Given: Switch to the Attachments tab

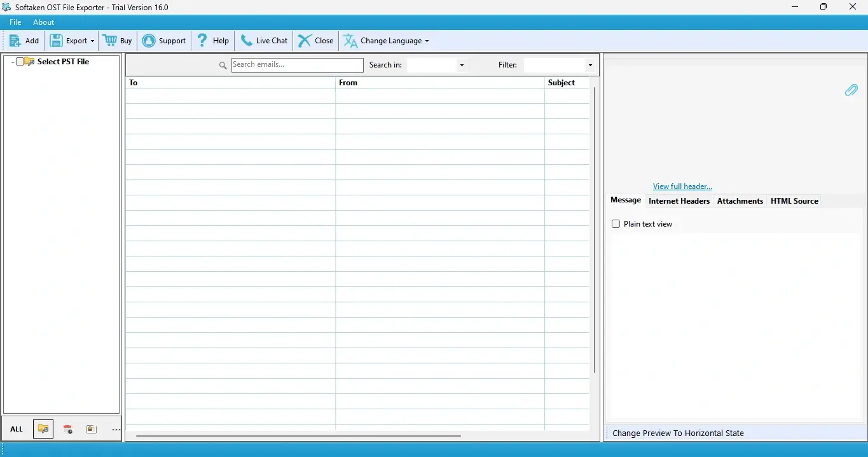Looking at the screenshot, I should pos(740,201).
